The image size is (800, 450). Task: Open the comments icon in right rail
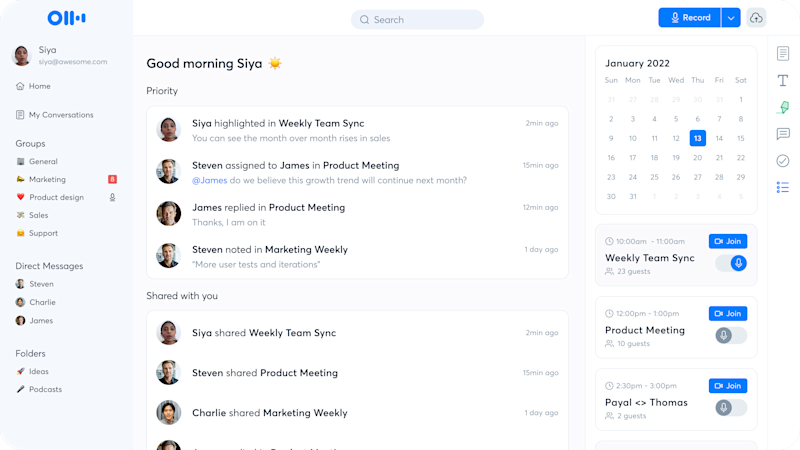(783, 134)
